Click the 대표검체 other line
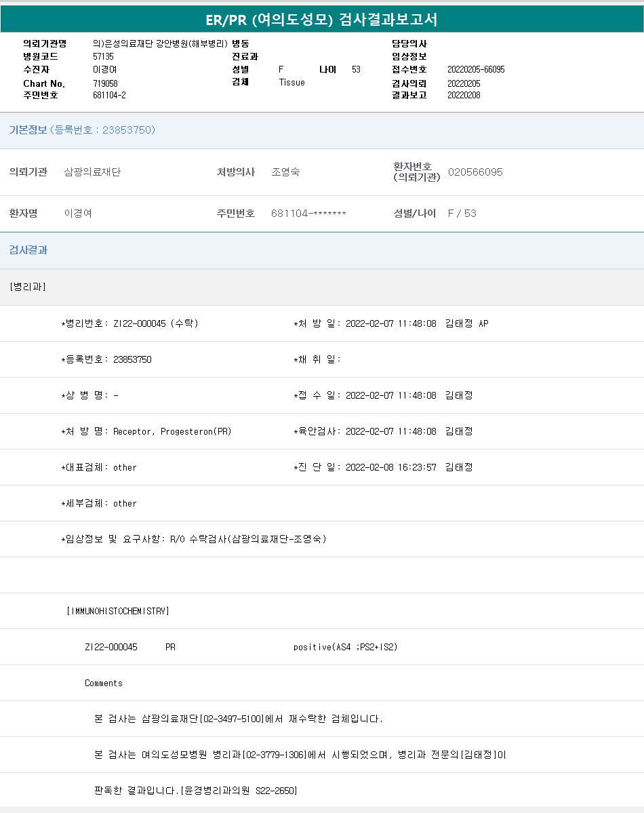Image resolution: width=644 pixels, height=813 pixels. pyautogui.click(x=98, y=467)
